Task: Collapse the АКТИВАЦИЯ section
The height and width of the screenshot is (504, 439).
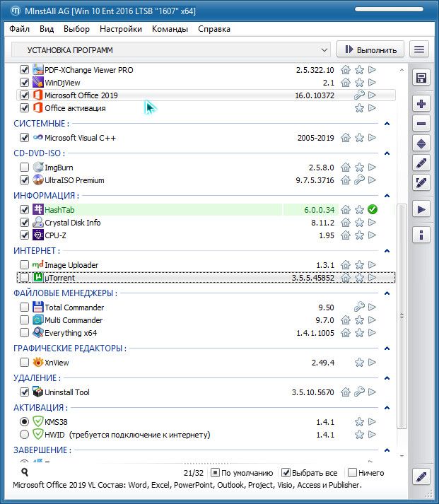Action: 387,408
